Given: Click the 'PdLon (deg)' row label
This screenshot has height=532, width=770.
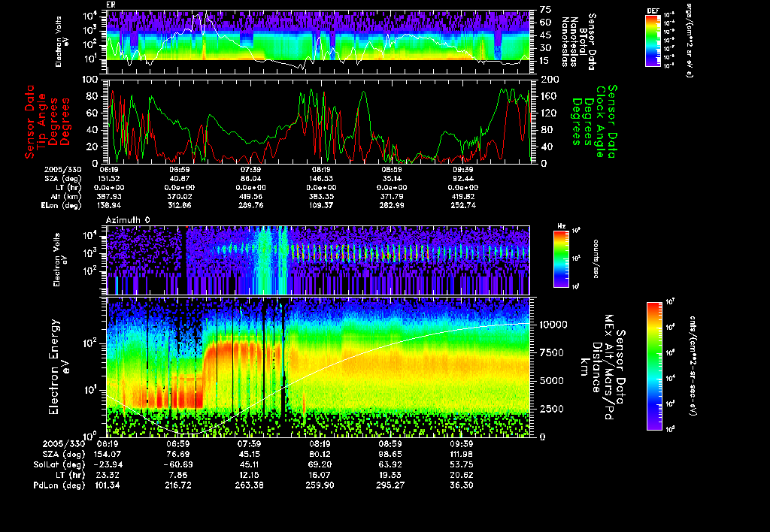Looking at the screenshot, I should [59, 485].
